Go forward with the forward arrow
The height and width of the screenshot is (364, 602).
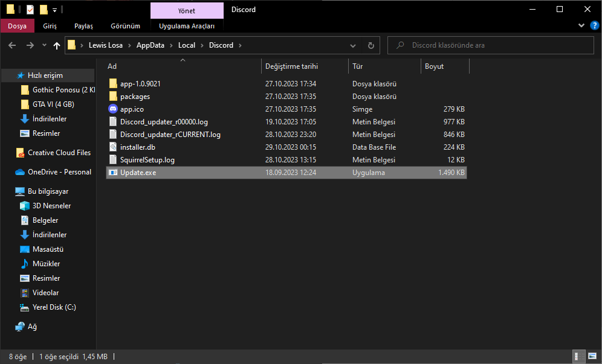(x=30, y=45)
